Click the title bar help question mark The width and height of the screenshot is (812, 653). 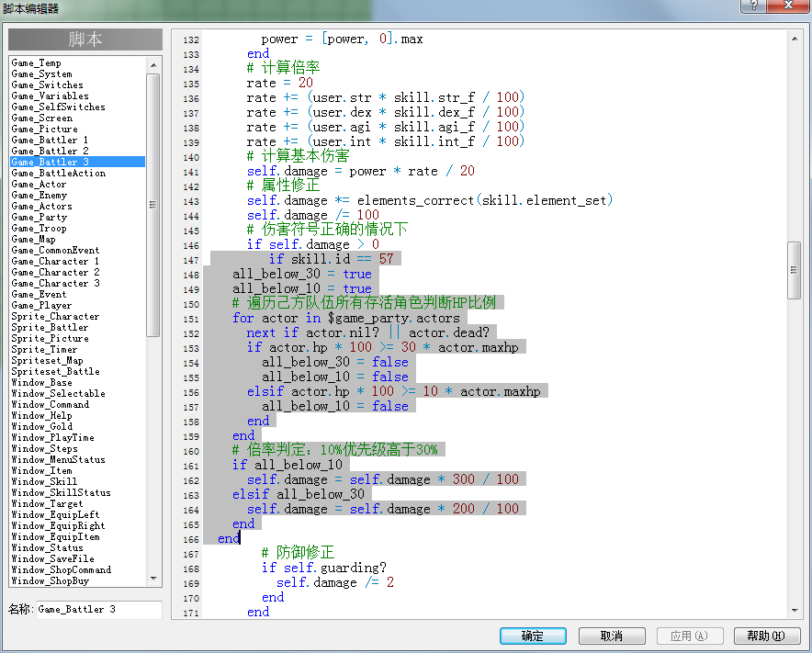tap(754, 6)
